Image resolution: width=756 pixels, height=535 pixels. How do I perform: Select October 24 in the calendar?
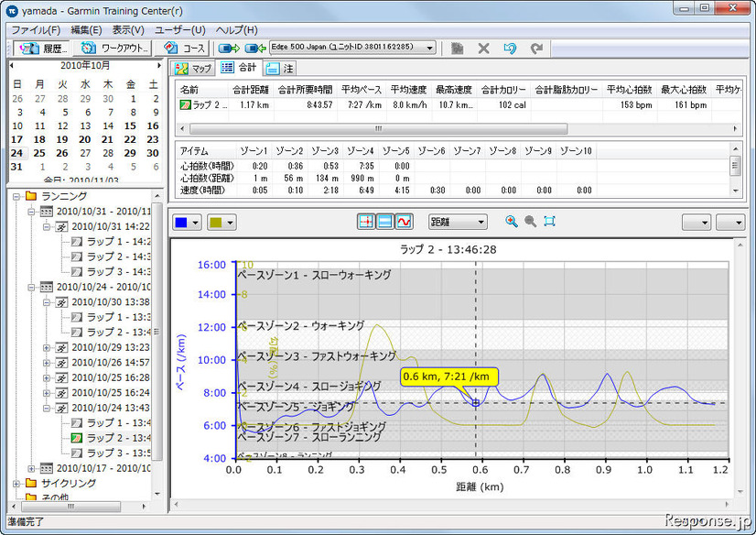tap(16, 153)
